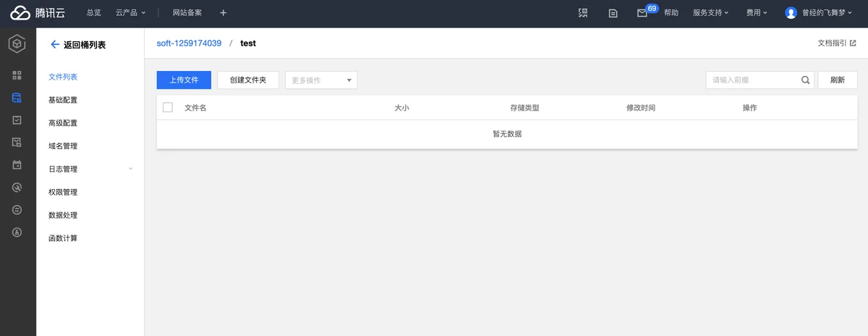Open the 云产品 dropdown menu
This screenshot has height=336, width=868.
tap(130, 13)
